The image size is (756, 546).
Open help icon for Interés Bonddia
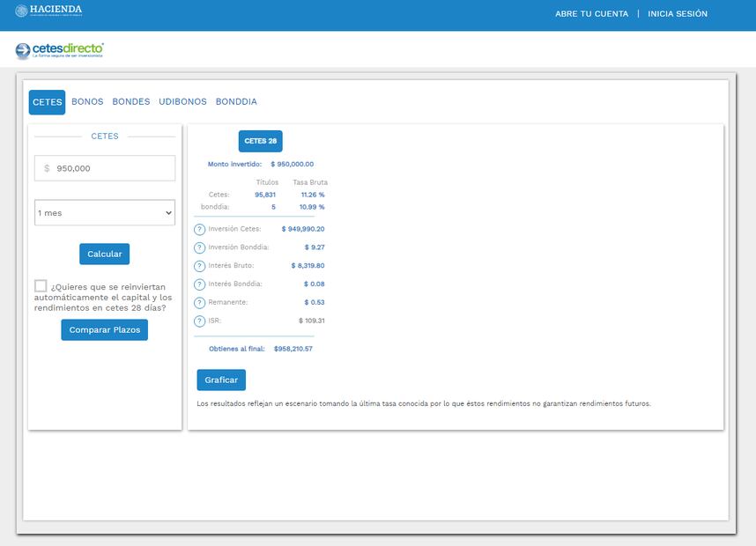pos(200,284)
